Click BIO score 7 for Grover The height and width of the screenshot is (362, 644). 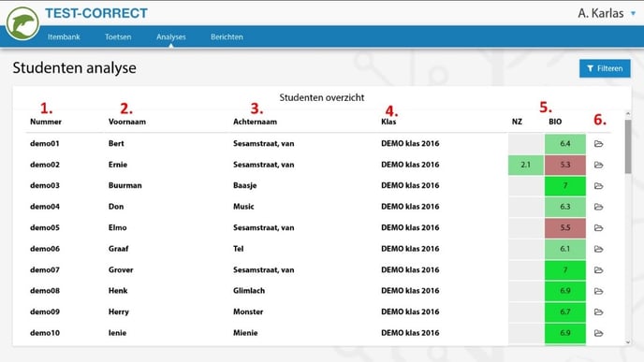tap(565, 270)
